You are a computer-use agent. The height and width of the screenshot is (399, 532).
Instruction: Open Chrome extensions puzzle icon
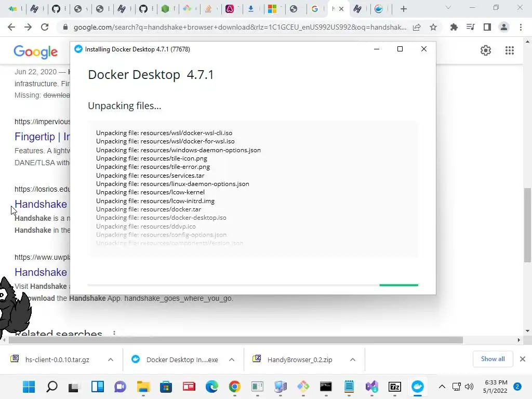click(x=454, y=27)
